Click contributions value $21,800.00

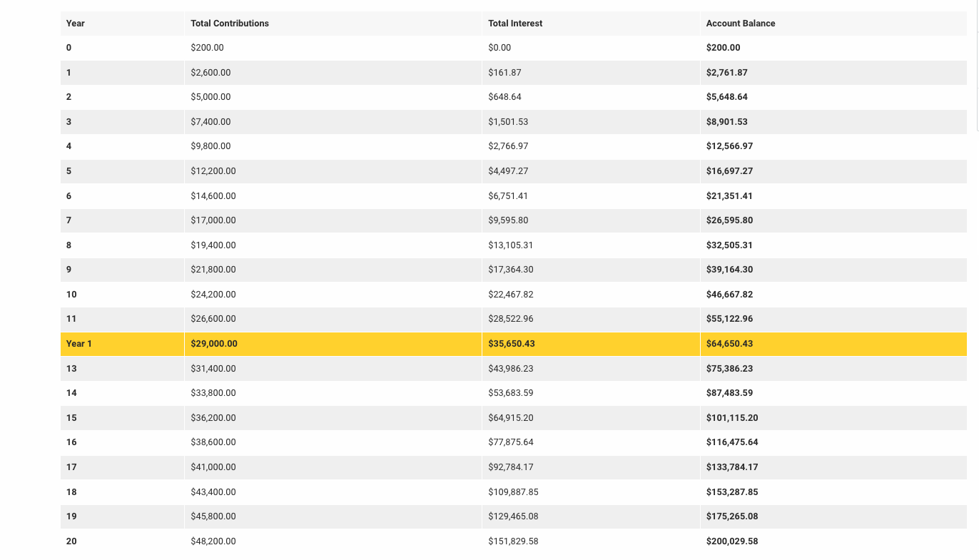[x=213, y=270]
